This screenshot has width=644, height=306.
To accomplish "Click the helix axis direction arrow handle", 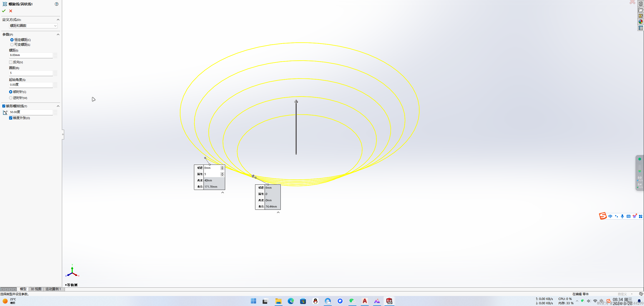I will pyautogui.click(x=296, y=101).
